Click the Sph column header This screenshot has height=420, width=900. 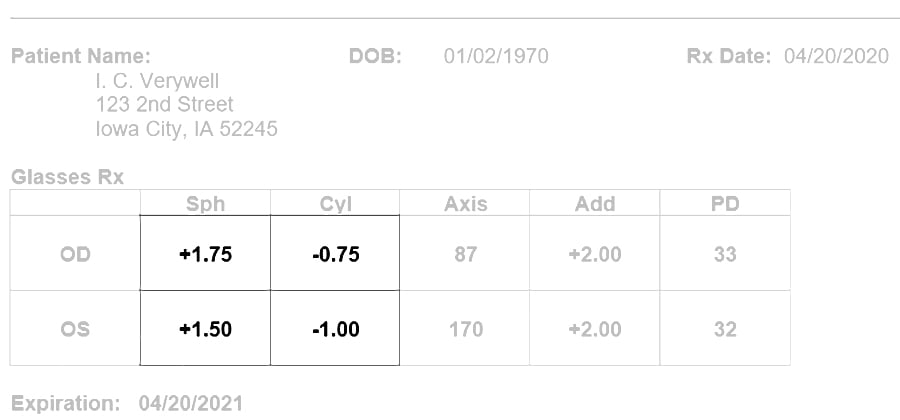click(205, 204)
